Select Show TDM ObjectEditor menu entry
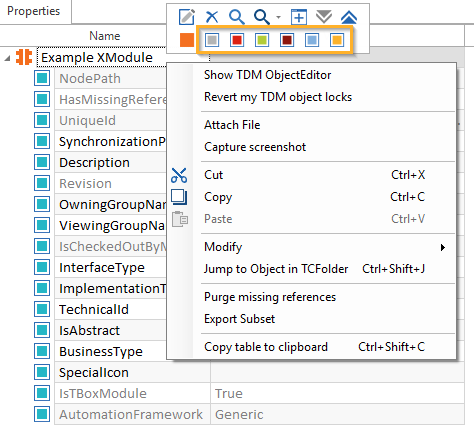This screenshot has height=431, width=474. pos(267,75)
